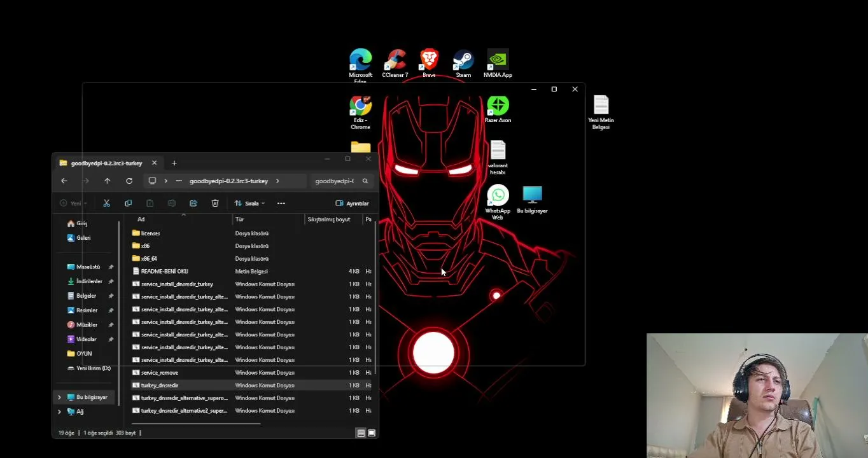The width and height of the screenshot is (868, 458).
Task: Select the x86 folder row
Action: 251,246
